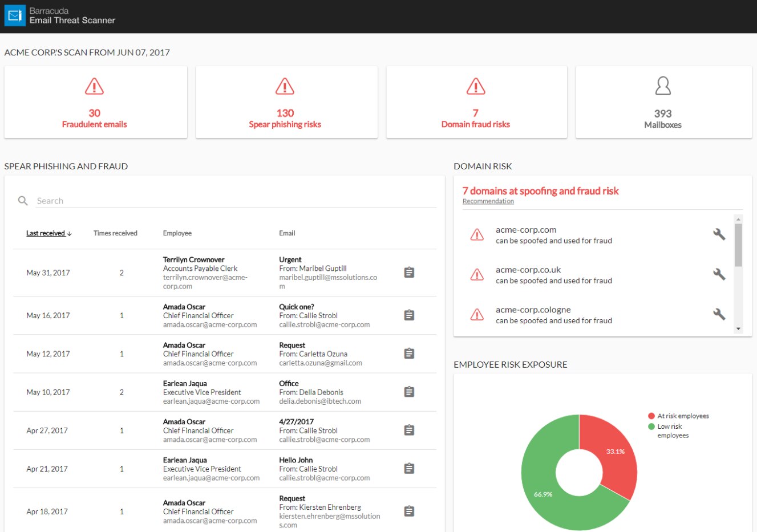Click the search magnifier icon
Screen dimensions: 757x532
point(22,200)
